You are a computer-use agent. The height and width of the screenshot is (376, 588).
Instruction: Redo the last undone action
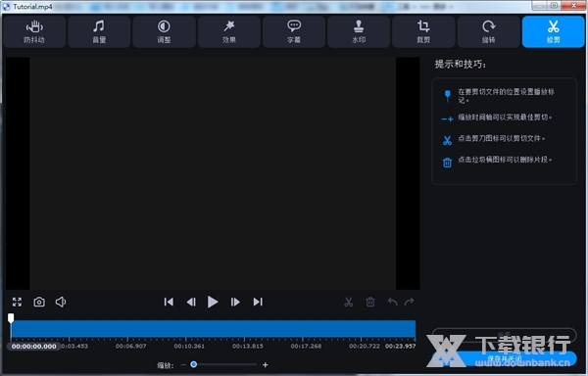click(x=409, y=302)
